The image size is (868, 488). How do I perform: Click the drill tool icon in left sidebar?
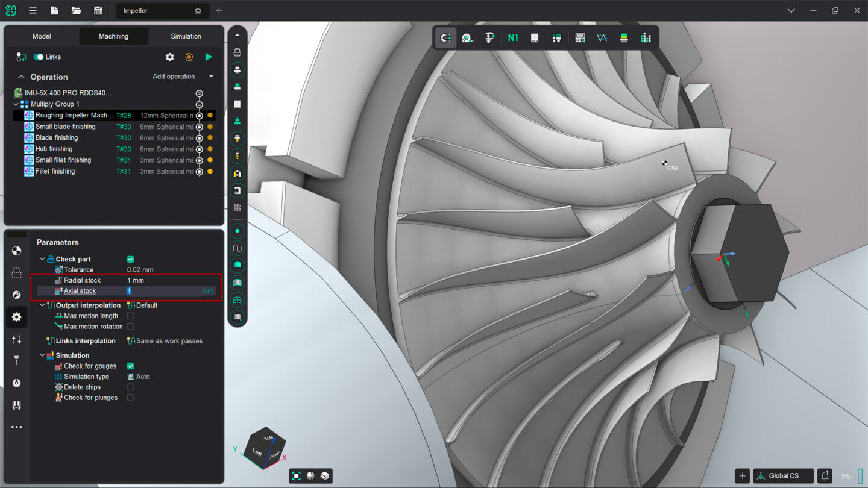(16, 360)
